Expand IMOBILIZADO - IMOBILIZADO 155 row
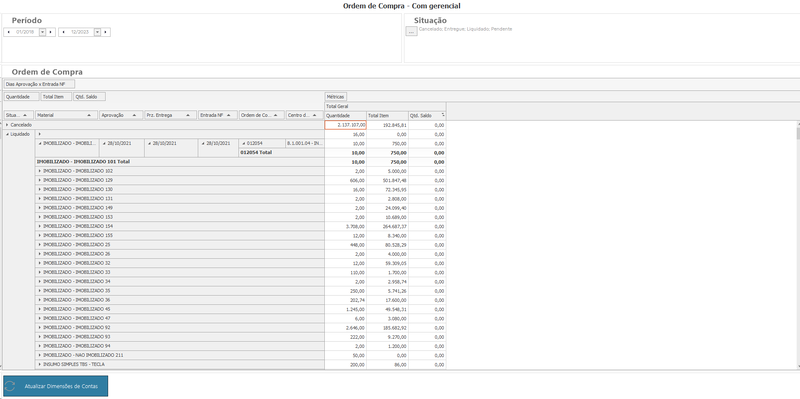Viewport: 800px width, 399px height. pos(40,235)
